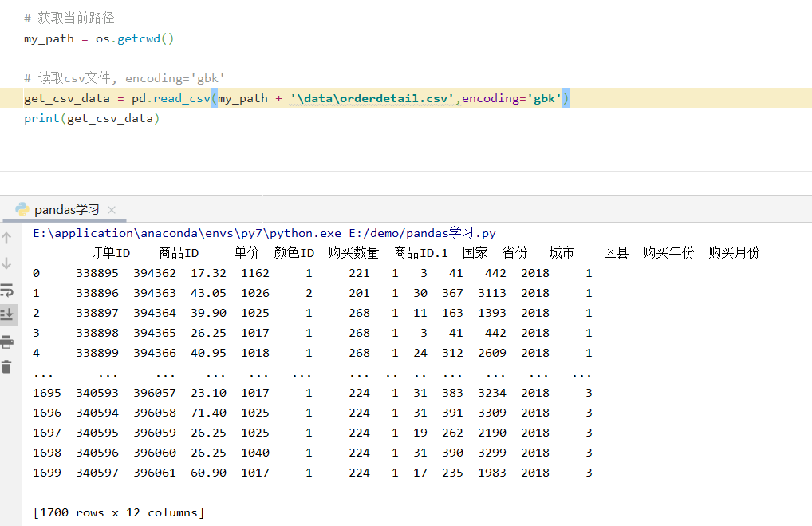Click the E:\application\anaconda\envs\py7\python.exe path
Screen dimensions: 812x526
click(187, 233)
